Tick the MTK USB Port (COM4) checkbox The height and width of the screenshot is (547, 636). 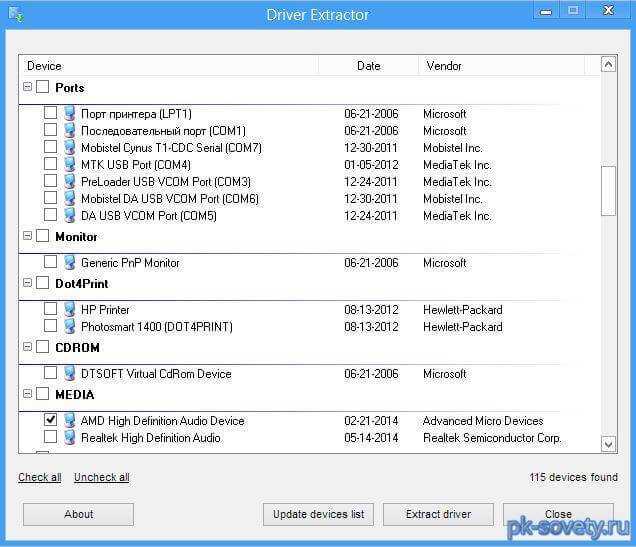tap(50, 163)
